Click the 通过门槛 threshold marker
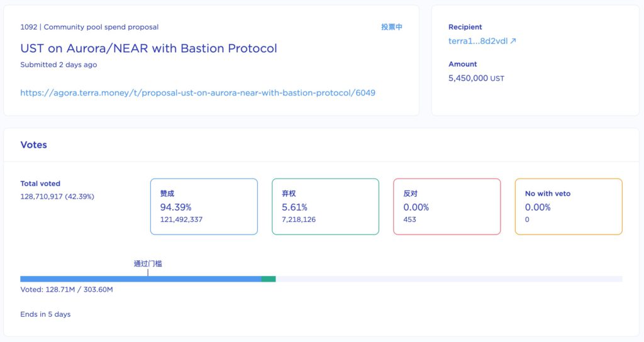The image size is (644, 342). 148,264
